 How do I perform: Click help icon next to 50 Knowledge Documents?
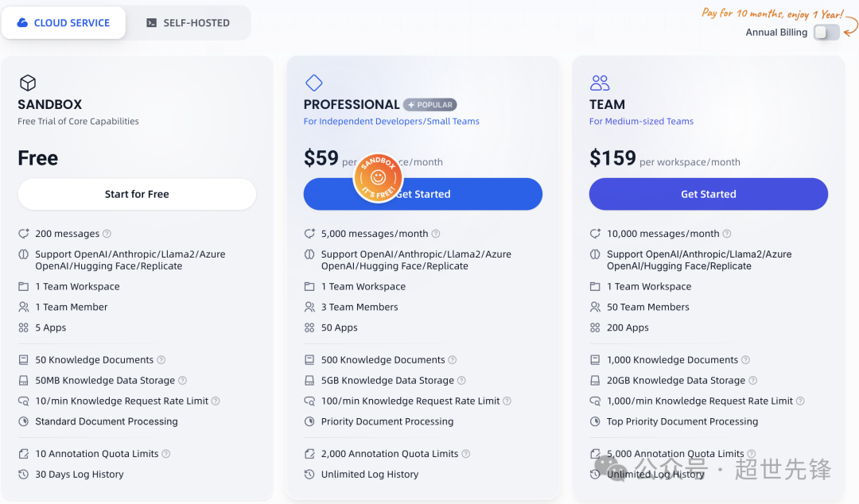pyautogui.click(x=161, y=360)
